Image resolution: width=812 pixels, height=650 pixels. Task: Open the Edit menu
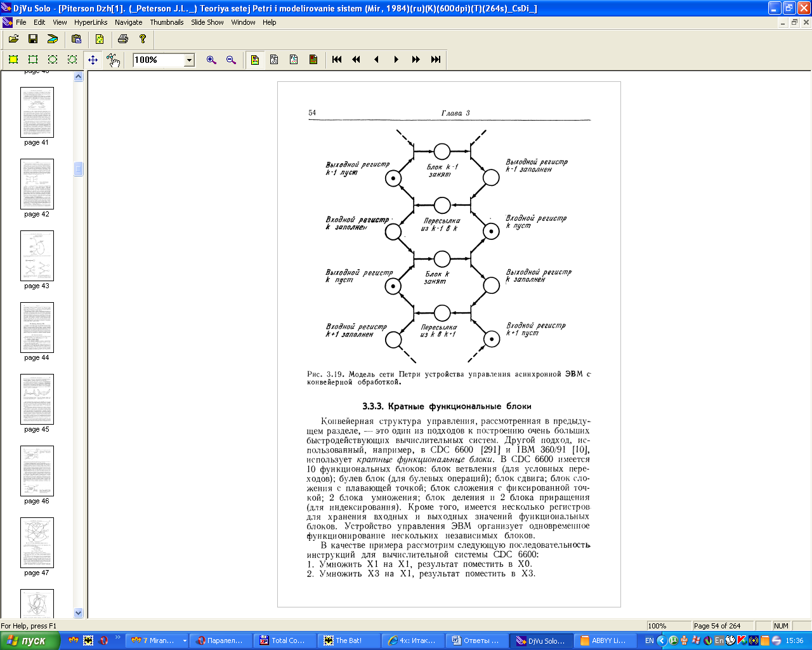pyautogui.click(x=39, y=22)
